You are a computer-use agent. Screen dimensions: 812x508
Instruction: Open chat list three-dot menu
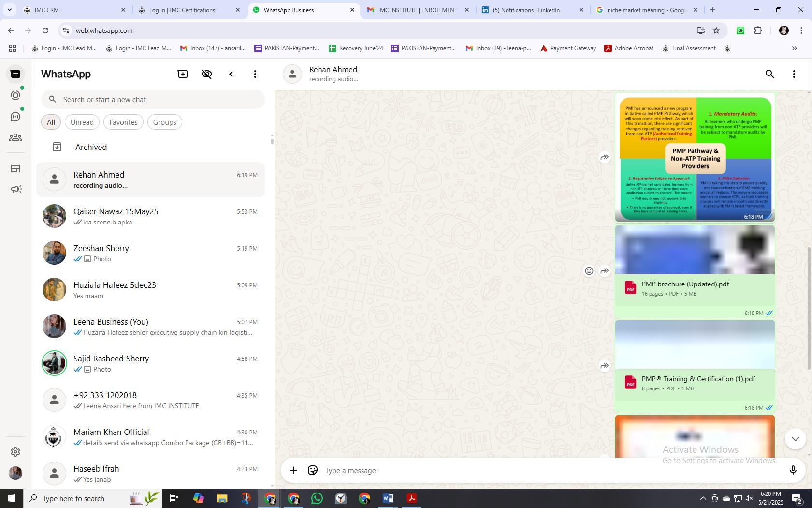pyautogui.click(x=255, y=74)
